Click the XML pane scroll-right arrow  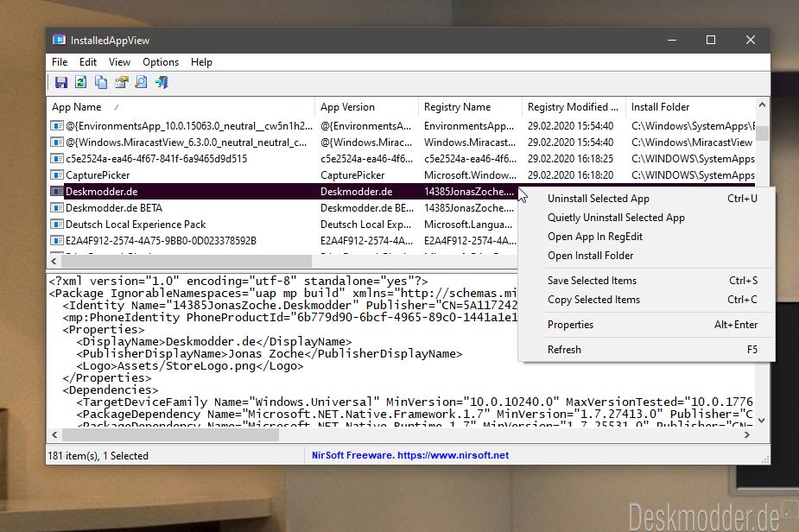[x=746, y=434]
